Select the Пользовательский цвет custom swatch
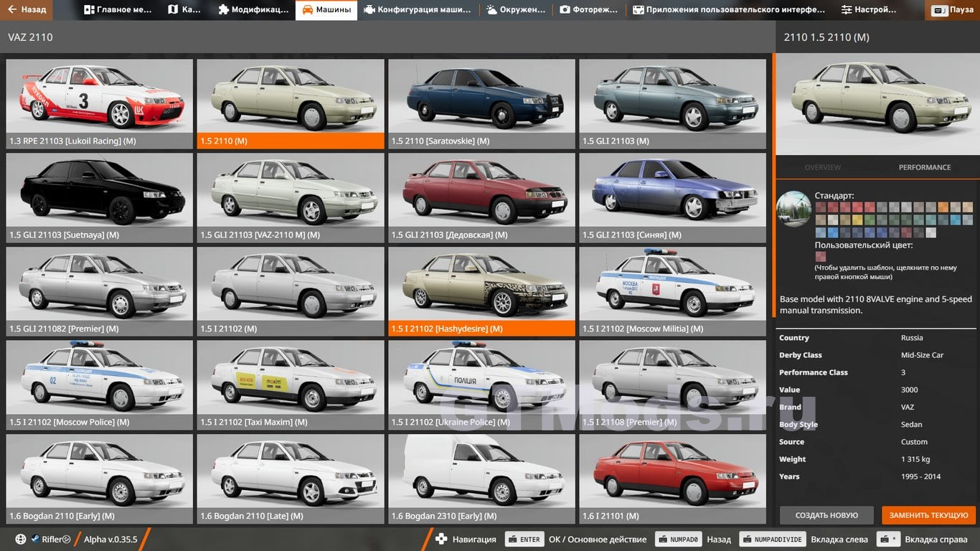 [x=821, y=257]
